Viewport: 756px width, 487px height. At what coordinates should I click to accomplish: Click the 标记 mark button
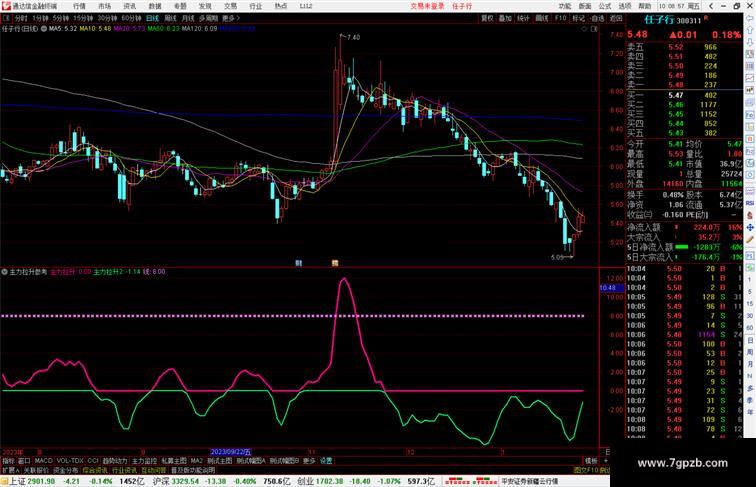click(x=578, y=18)
